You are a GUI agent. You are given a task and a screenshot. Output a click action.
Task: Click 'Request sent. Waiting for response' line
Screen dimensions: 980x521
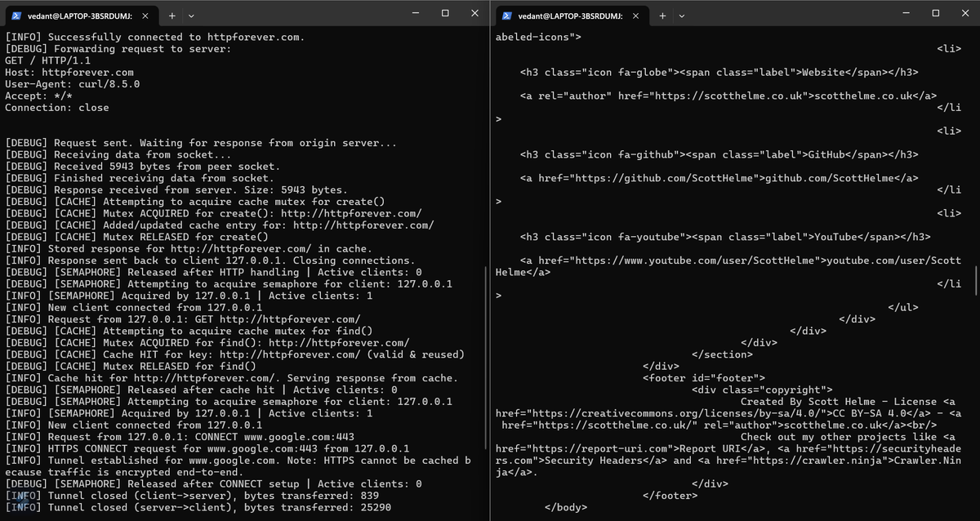(x=201, y=143)
